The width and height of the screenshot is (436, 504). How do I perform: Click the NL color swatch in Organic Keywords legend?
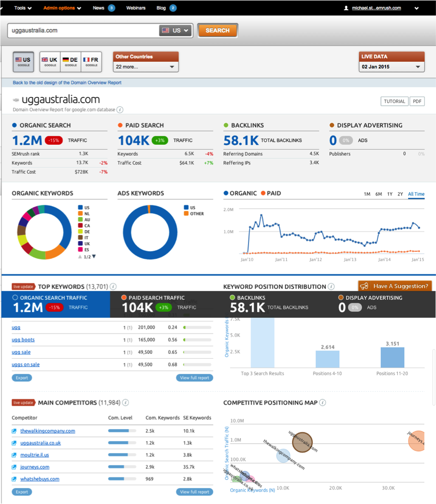[x=81, y=213]
